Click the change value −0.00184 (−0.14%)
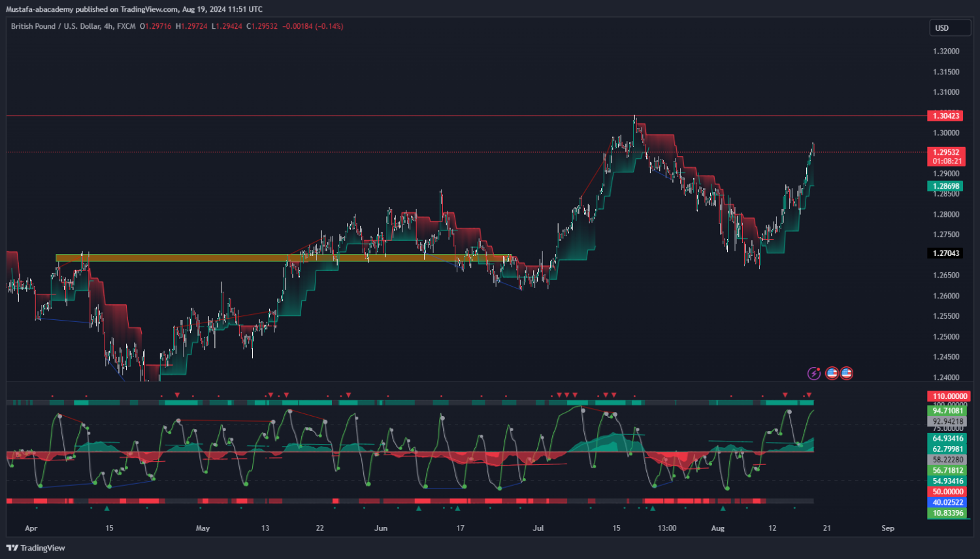This screenshot has height=559, width=980. click(313, 26)
